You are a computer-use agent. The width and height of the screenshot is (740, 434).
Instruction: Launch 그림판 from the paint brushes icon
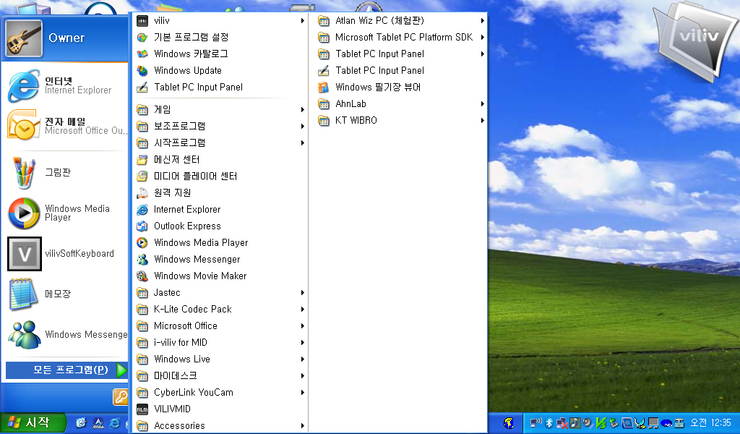[23, 173]
